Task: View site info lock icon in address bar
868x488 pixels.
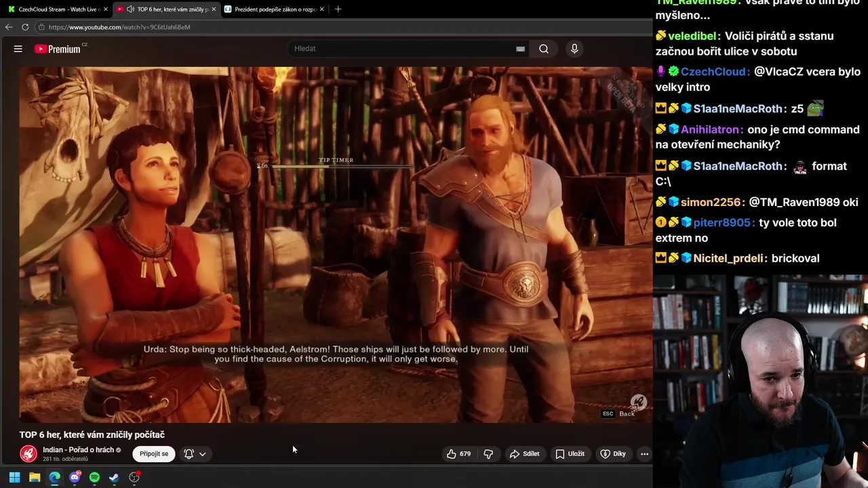Action: pos(41,27)
